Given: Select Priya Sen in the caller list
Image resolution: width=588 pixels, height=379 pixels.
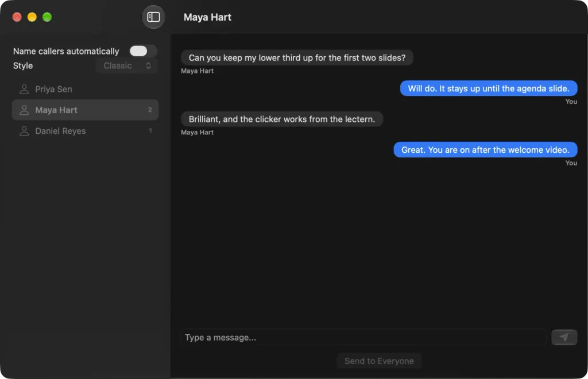Looking at the screenshot, I should point(85,89).
